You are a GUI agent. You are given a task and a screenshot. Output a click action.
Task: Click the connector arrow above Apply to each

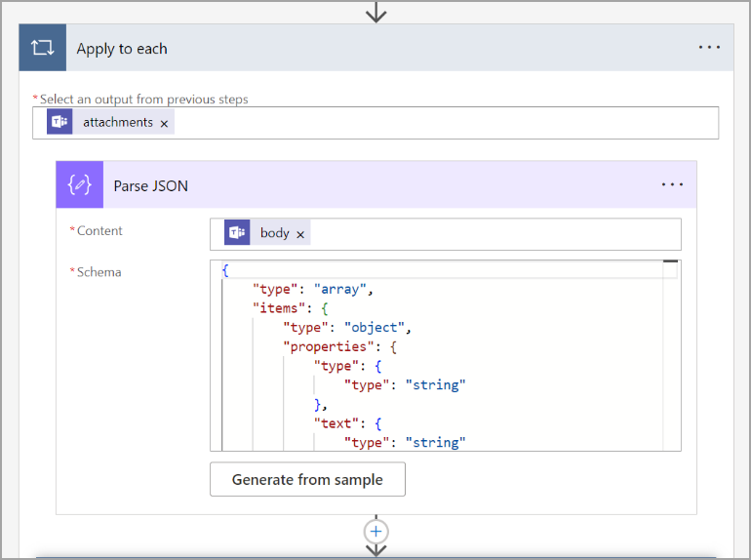375,12
